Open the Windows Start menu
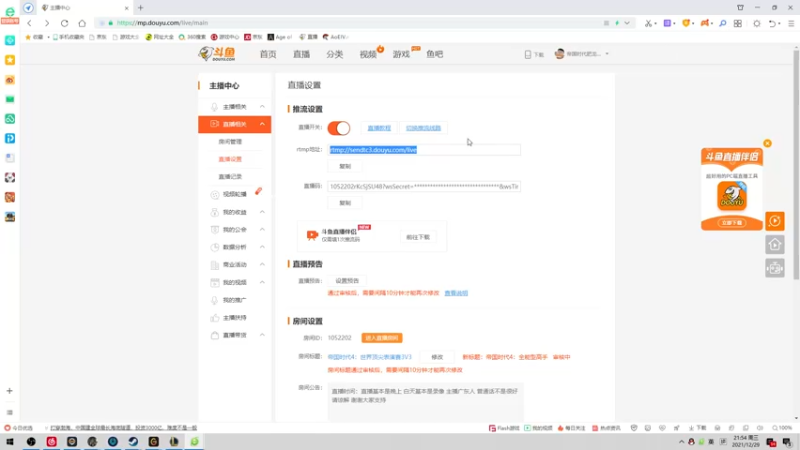The image size is (800, 450). click(x=10, y=442)
